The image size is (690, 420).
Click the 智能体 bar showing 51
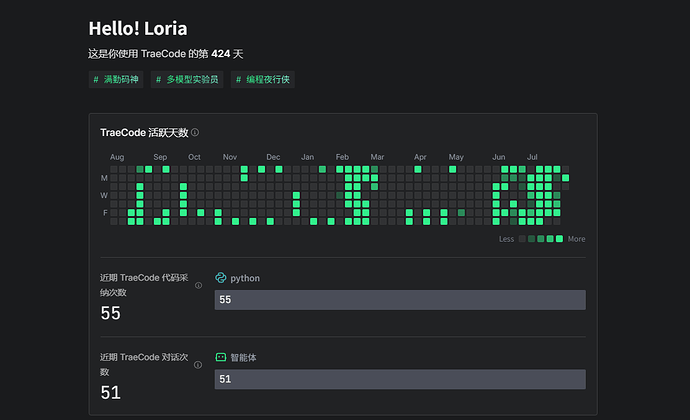point(400,379)
